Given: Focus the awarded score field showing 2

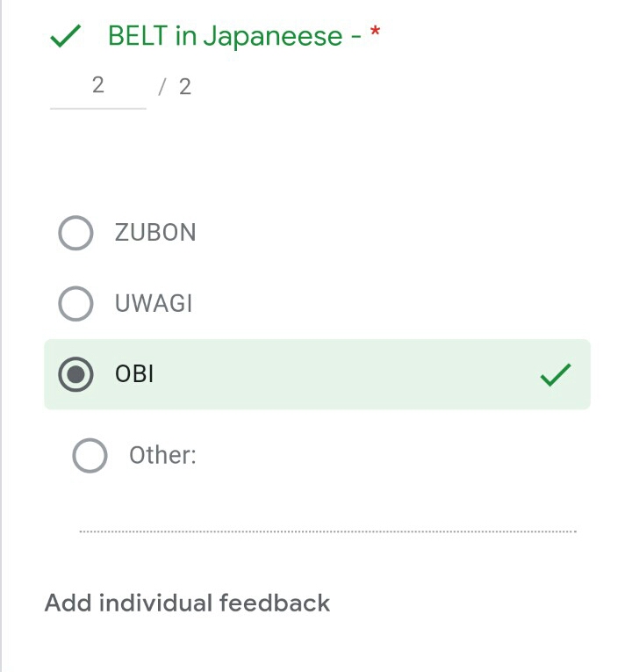Looking at the screenshot, I should point(97,86).
